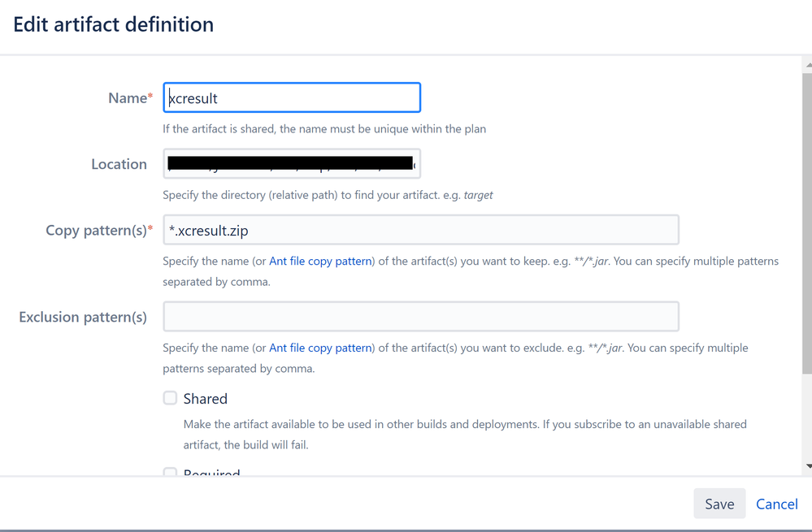Cancel editing the artifact definition

(776, 504)
